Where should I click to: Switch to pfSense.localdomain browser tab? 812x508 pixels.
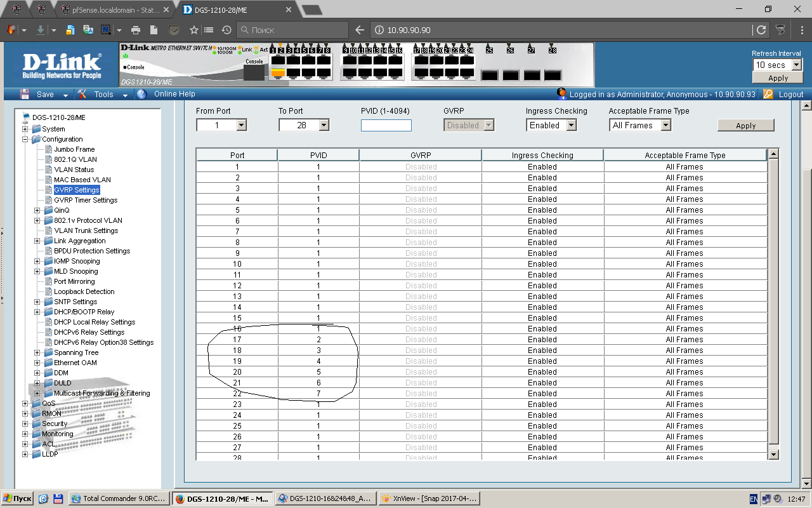click(x=114, y=10)
